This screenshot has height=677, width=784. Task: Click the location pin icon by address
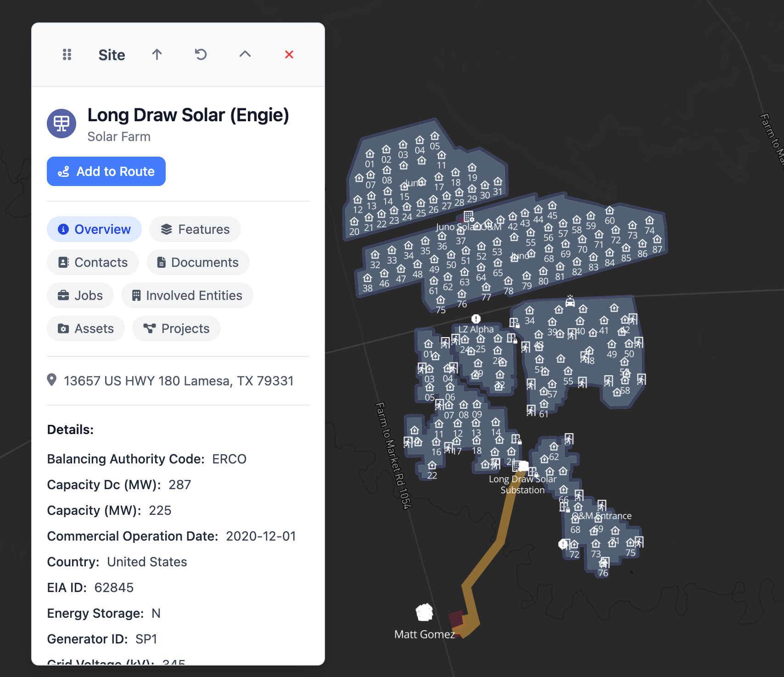[52, 380]
